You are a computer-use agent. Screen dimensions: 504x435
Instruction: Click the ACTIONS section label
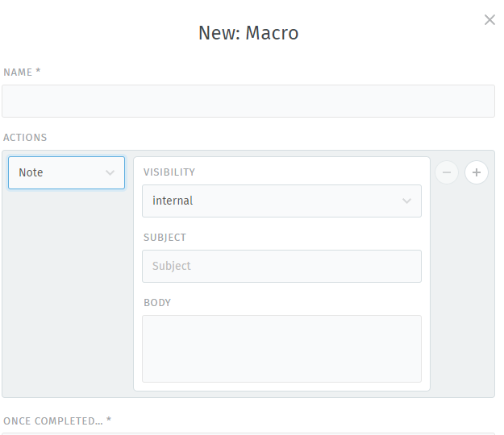point(25,138)
